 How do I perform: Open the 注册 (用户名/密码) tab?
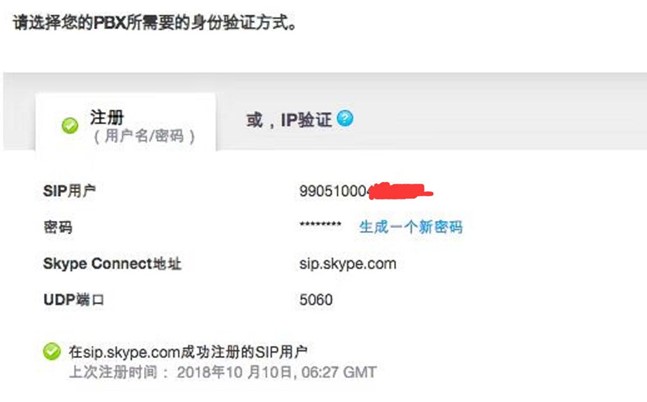[125, 122]
